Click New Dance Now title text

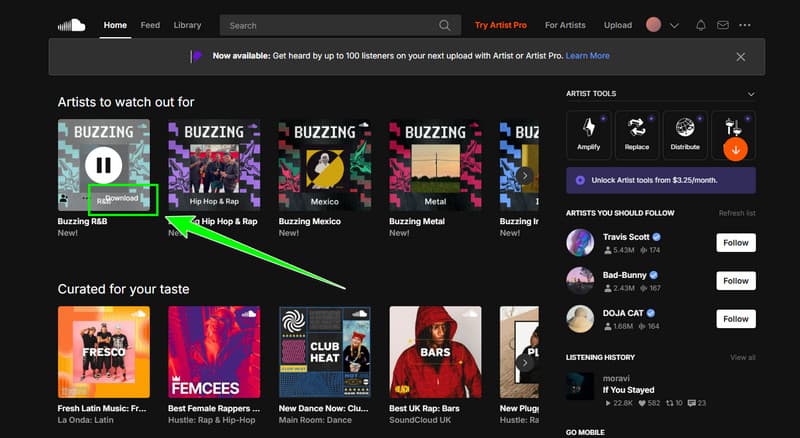coord(323,408)
